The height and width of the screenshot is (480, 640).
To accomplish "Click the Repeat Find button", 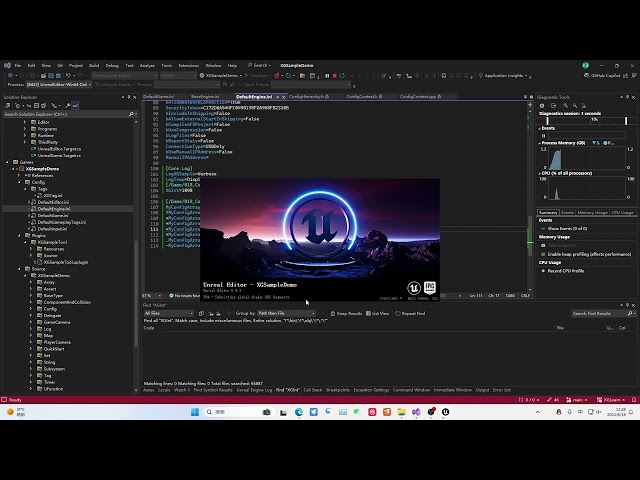I will point(410,313).
